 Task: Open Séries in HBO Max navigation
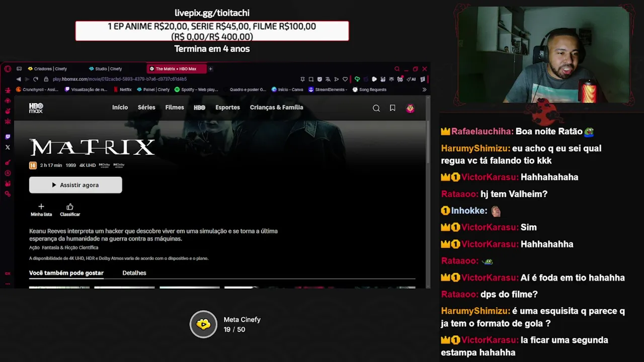click(x=146, y=108)
